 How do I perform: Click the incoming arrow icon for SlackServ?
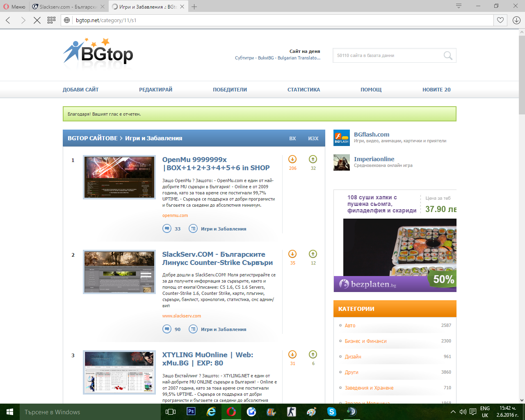click(x=292, y=254)
